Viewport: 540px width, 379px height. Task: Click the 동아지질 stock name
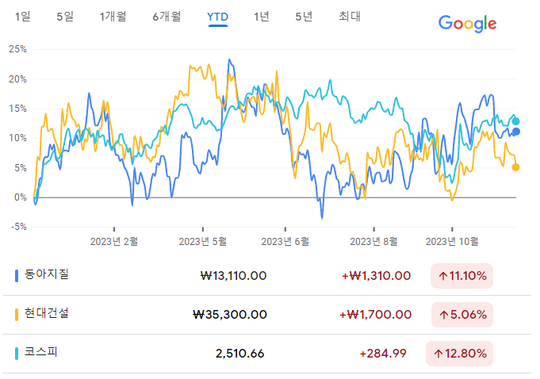(x=46, y=274)
